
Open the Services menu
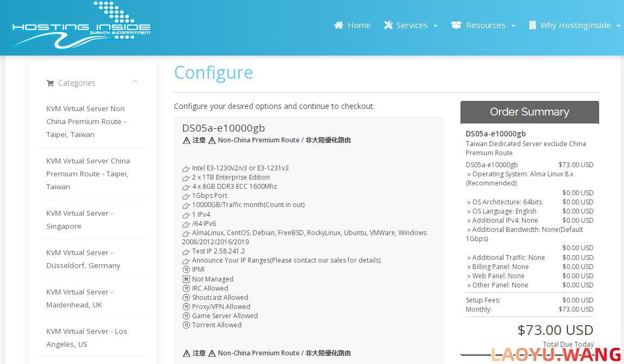[411, 25]
